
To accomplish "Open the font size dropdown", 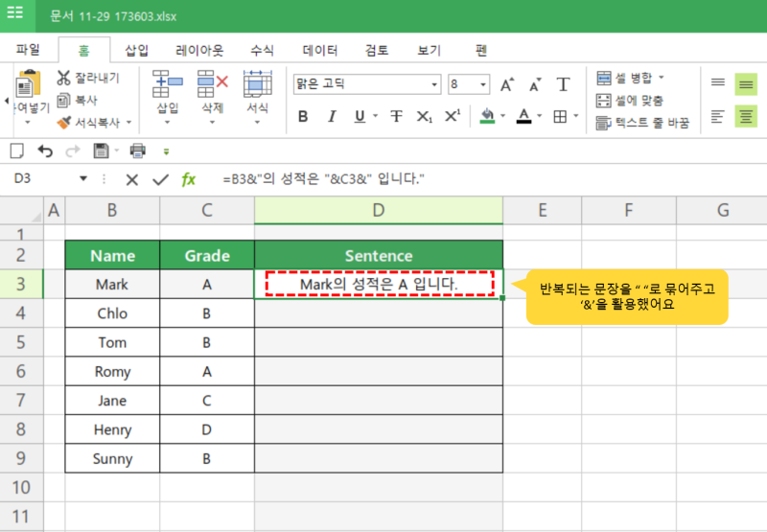I will 483,84.
